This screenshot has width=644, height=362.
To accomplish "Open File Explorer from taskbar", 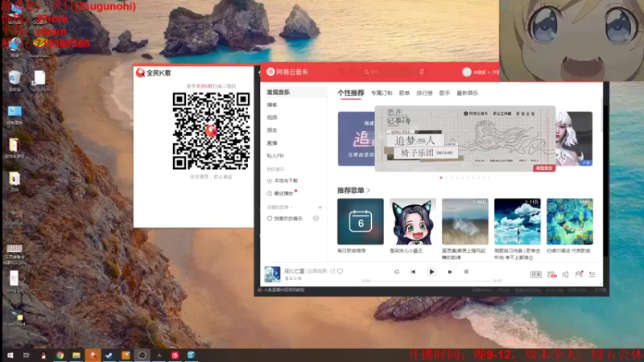I will click(76, 356).
